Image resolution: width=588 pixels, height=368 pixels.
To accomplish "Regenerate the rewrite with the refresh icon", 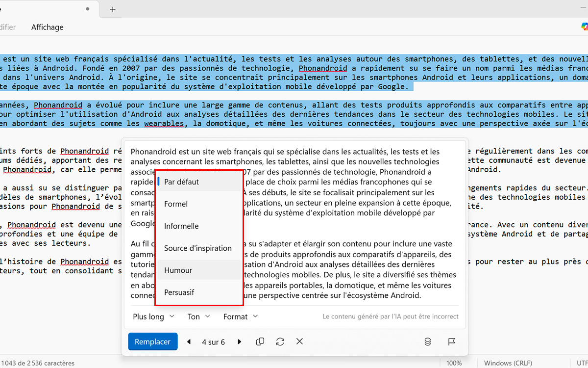I will click(x=280, y=342).
